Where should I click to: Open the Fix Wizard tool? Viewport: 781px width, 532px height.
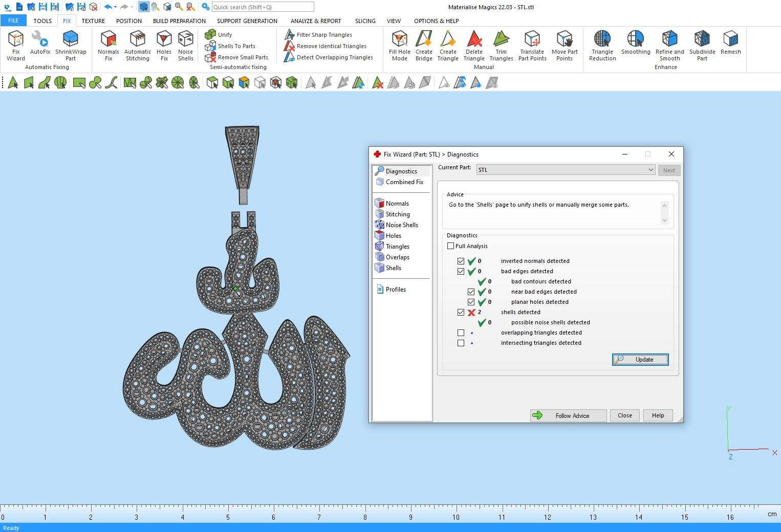[15, 45]
